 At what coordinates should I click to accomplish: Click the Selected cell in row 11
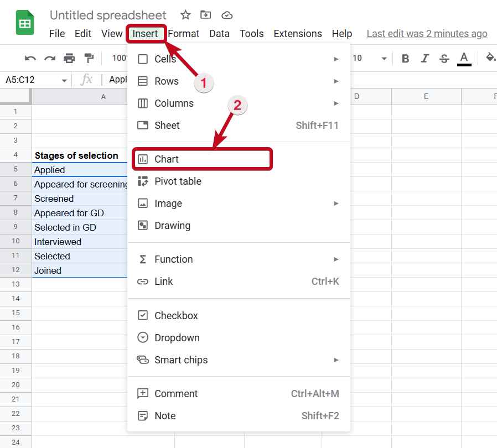(80, 256)
